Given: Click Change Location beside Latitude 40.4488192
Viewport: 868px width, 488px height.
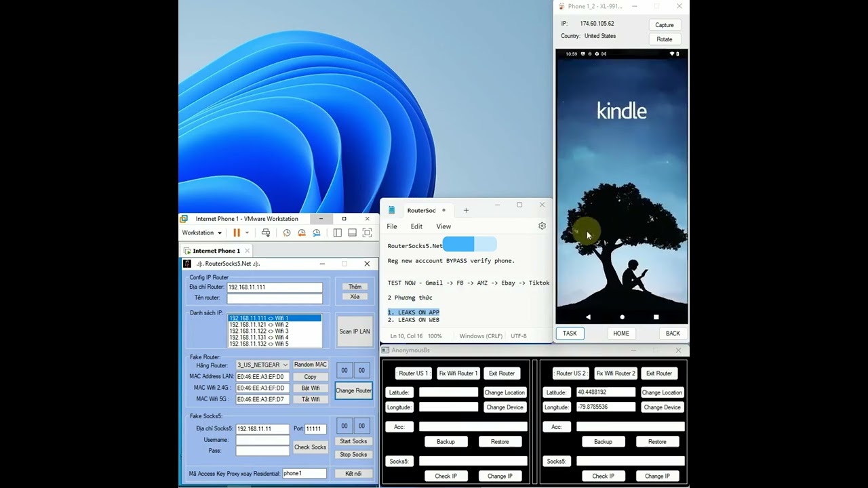Looking at the screenshot, I should (662, 392).
